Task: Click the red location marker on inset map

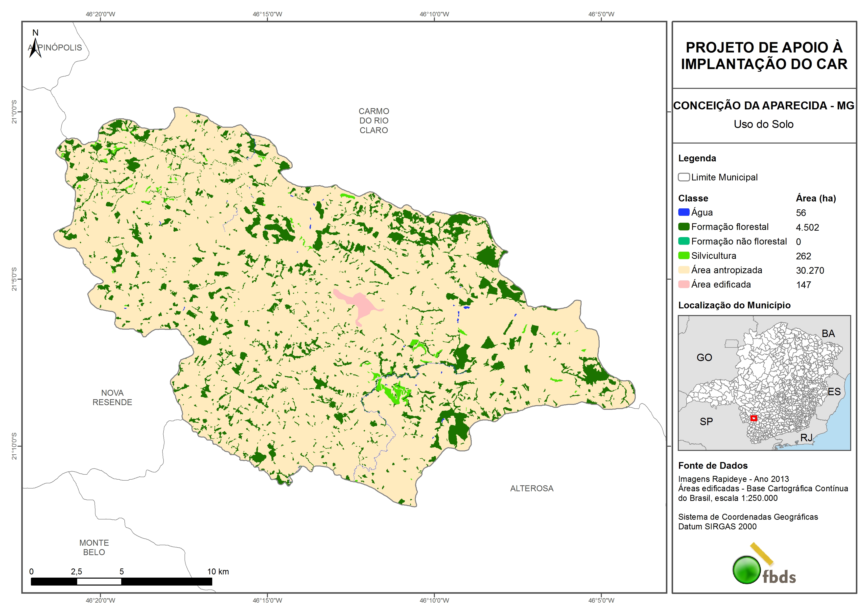Action: (x=753, y=418)
